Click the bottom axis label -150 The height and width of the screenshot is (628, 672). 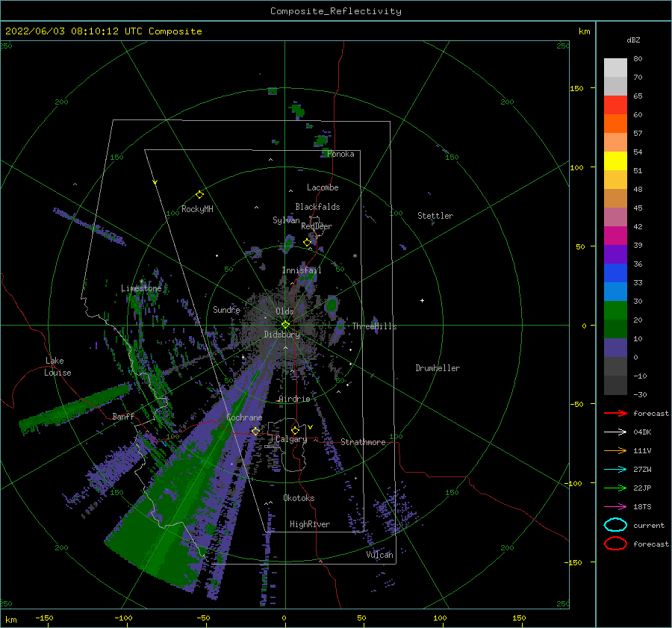click(44, 618)
